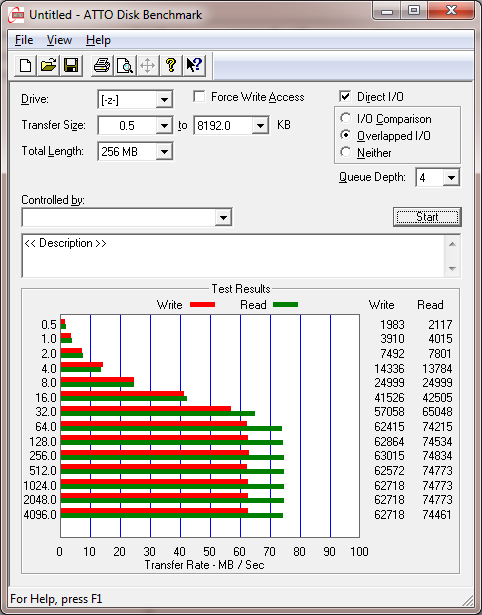Click write value 63015 for 256.0 row
Screen dimensions: 482x615
[389, 456]
